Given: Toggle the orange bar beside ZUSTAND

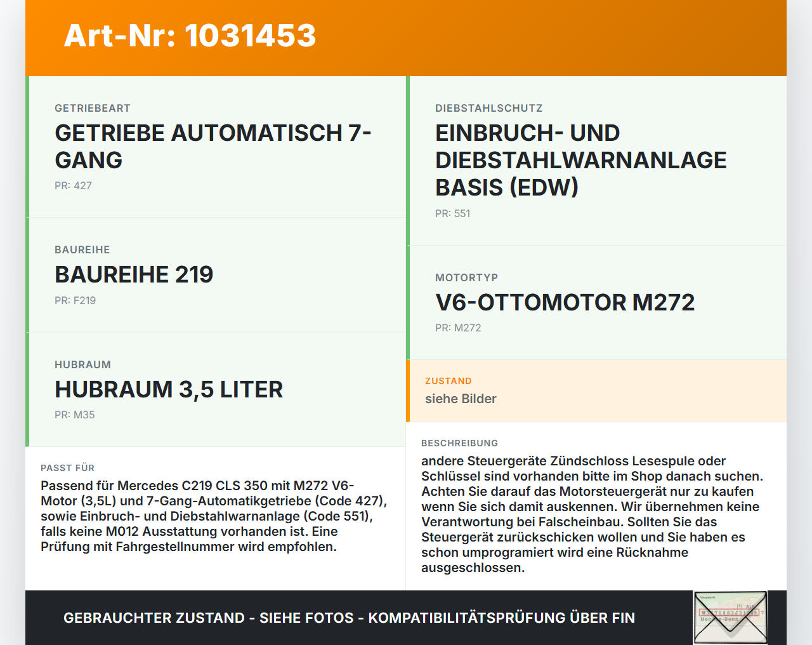Looking at the screenshot, I should point(408,391).
